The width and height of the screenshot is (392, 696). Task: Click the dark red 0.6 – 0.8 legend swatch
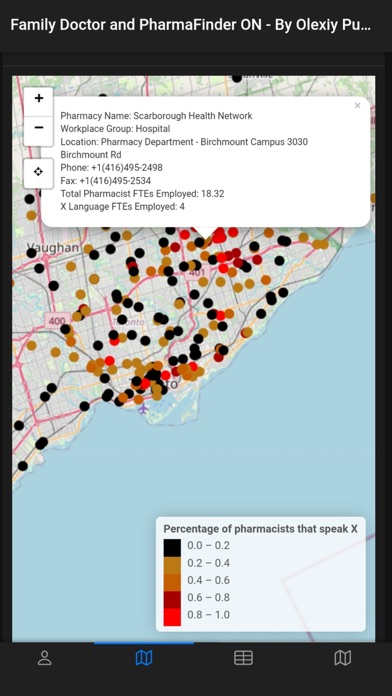click(x=172, y=600)
